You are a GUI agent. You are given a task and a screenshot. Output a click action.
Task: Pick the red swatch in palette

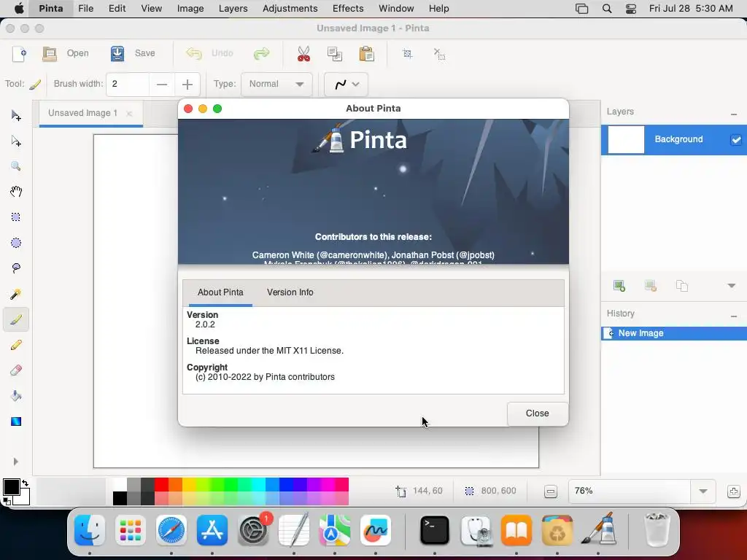[x=161, y=484]
